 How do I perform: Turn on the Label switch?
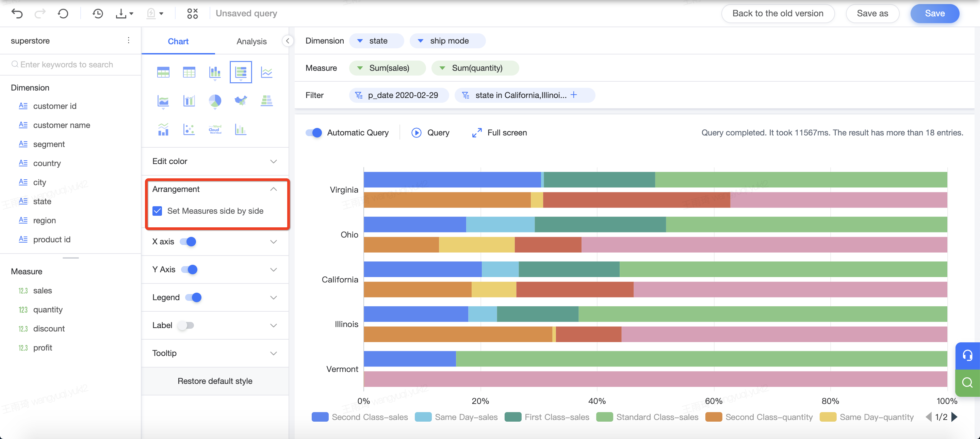point(186,325)
